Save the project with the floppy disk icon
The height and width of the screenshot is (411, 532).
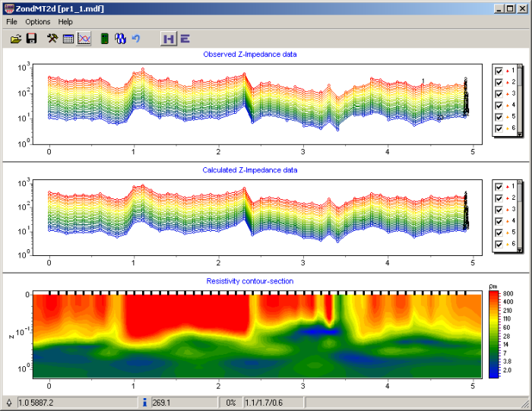[x=32, y=39]
